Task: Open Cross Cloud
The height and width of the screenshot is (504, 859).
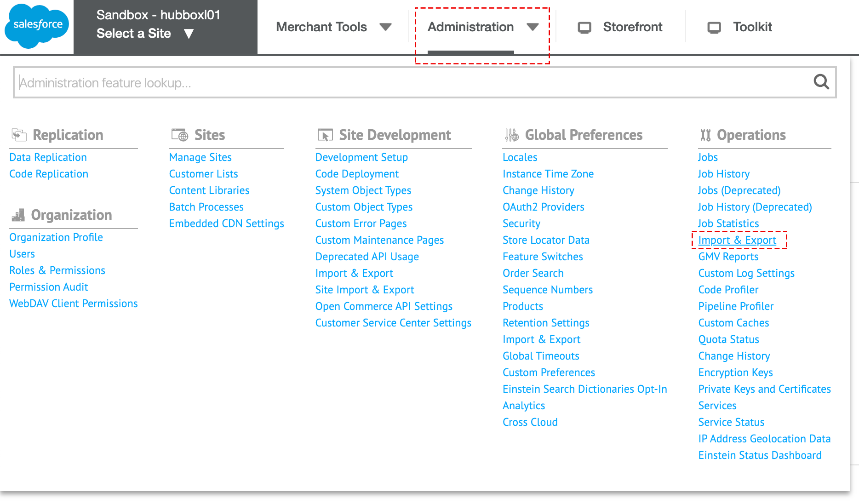Action: (x=530, y=422)
